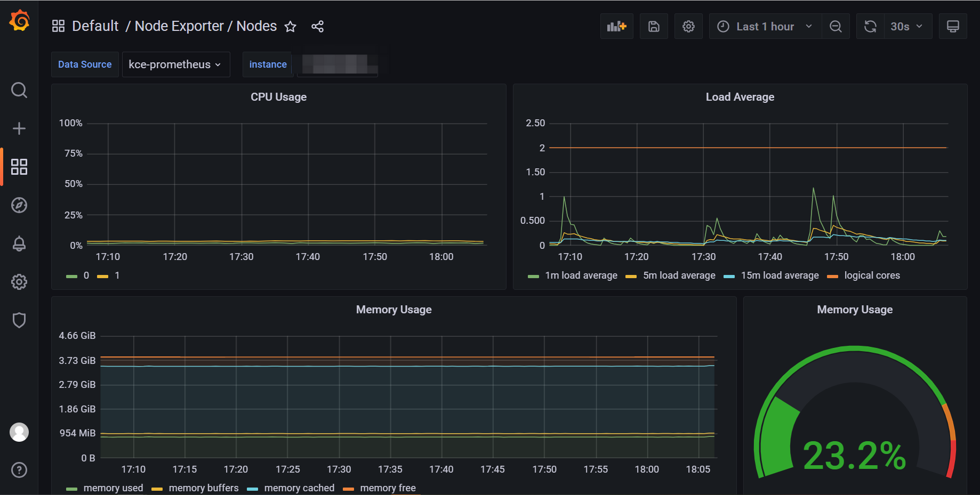Open the 30s refresh interval dropdown
This screenshot has height=495, width=980.
point(906,27)
